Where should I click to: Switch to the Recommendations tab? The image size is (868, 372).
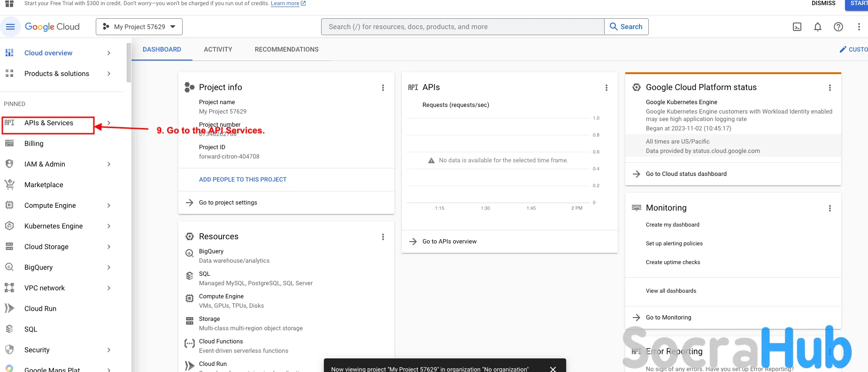tap(286, 49)
